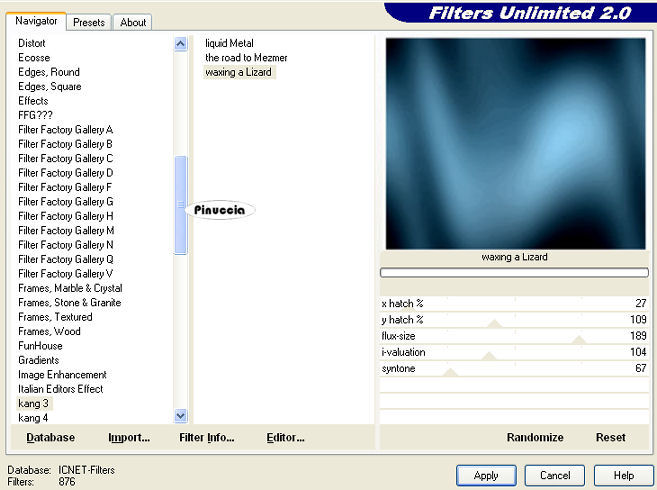Image resolution: width=657 pixels, height=490 pixels.
Task: Click the filter preview image
Action: [515, 144]
